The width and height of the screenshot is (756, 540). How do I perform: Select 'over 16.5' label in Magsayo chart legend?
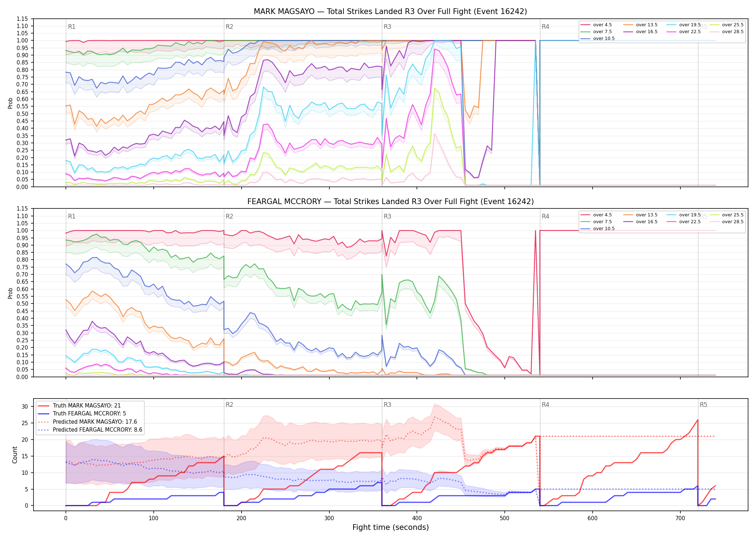pyautogui.click(x=647, y=32)
